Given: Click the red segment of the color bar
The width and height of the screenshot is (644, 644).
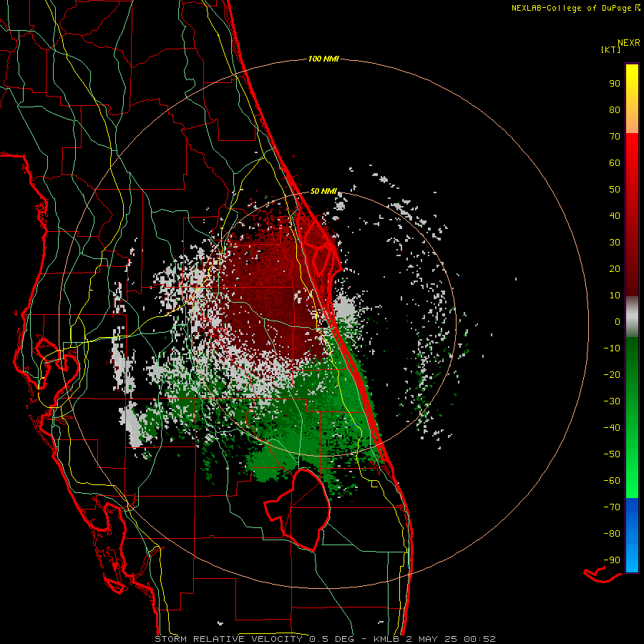Looking at the screenshot, I should [632, 215].
